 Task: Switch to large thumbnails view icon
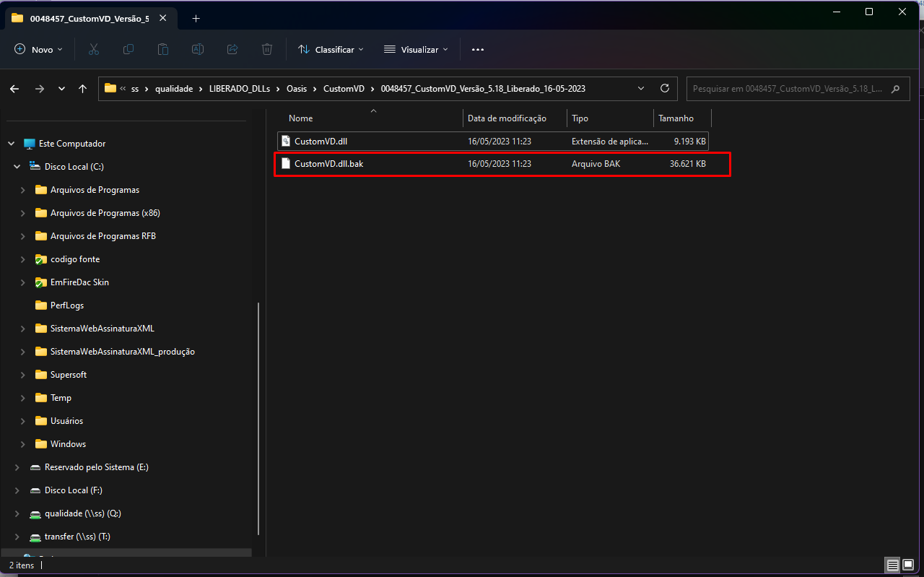click(x=908, y=565)
